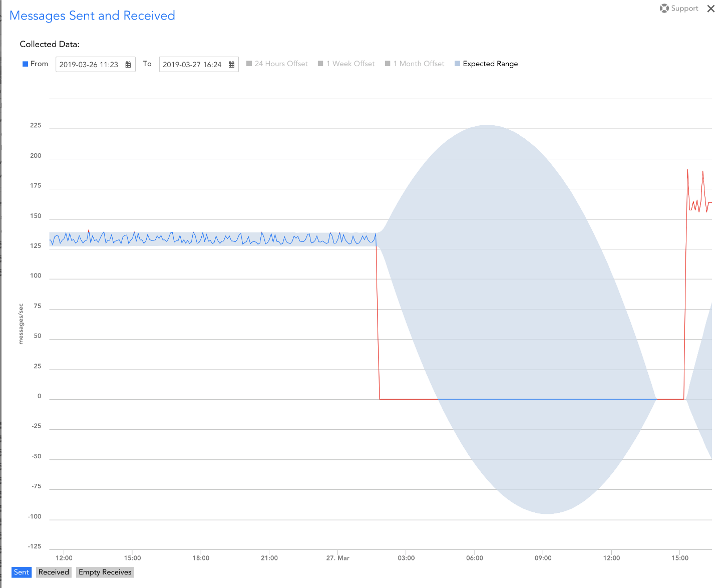720x588 pixels.
Task: Click the 1 Week Offset legend square
Action: click(x=320, y=64)
